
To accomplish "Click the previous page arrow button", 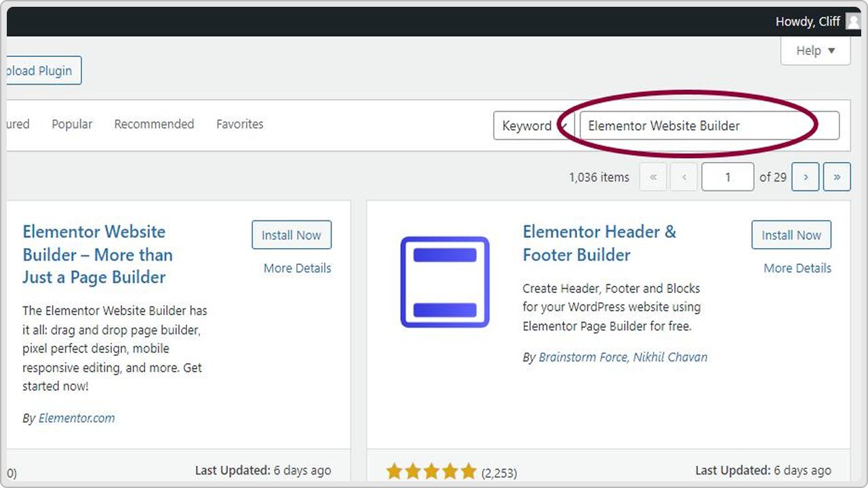I will (684, 177).
